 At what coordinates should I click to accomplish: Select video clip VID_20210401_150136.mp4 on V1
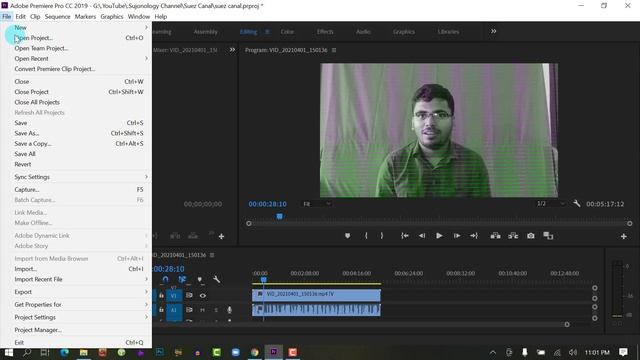pyautogui.click(x=316, y=295)
